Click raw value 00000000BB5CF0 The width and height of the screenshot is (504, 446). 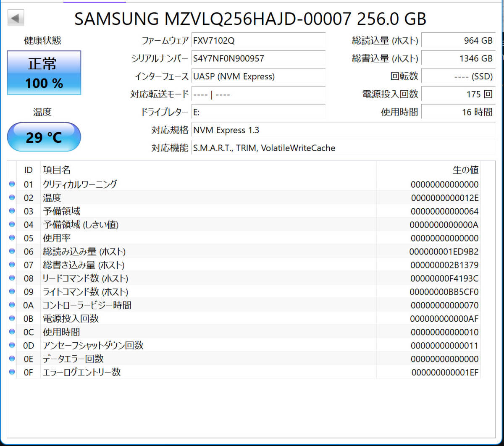point(444,292)
